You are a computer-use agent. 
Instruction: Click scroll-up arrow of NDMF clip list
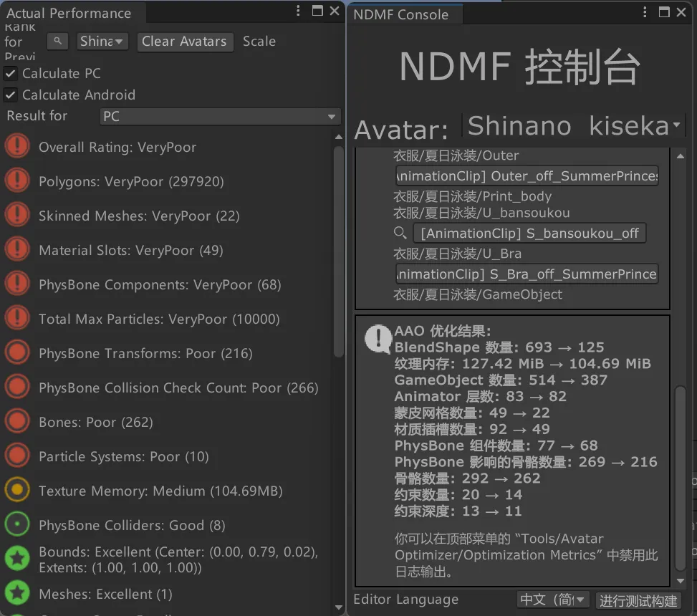[x=680, y=156]
